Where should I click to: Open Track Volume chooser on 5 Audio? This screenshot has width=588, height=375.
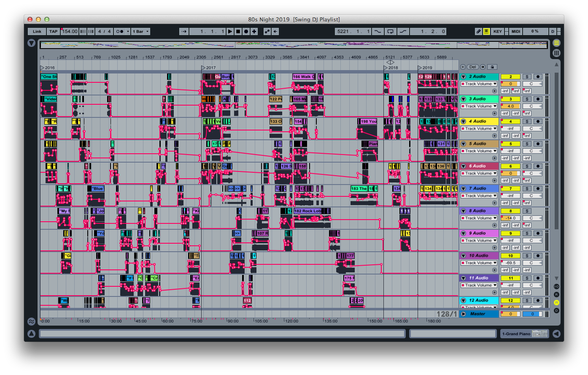pyautogui.click(x=479, y=151)
